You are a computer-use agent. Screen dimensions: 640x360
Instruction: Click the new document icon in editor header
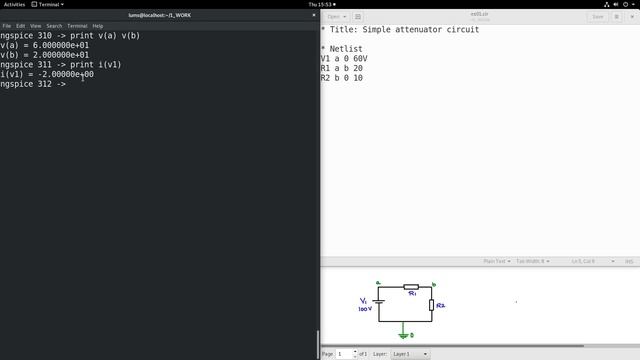click(x=358, y=17)
